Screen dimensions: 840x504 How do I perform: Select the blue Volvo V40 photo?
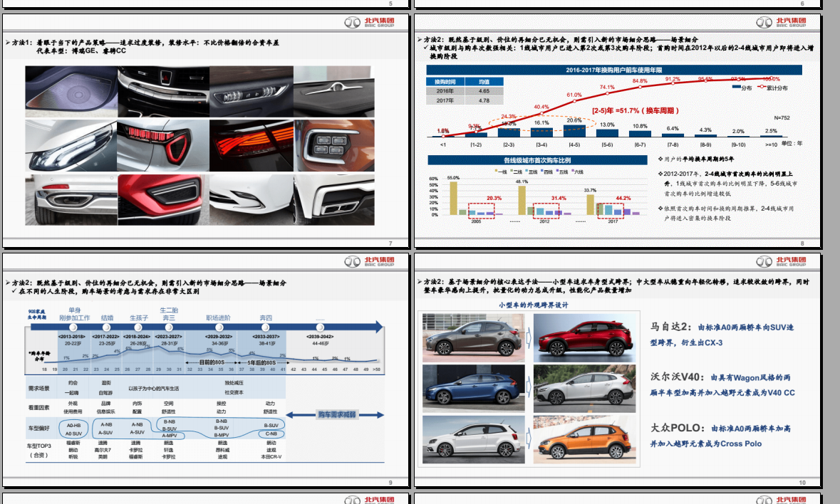(474, 389)
